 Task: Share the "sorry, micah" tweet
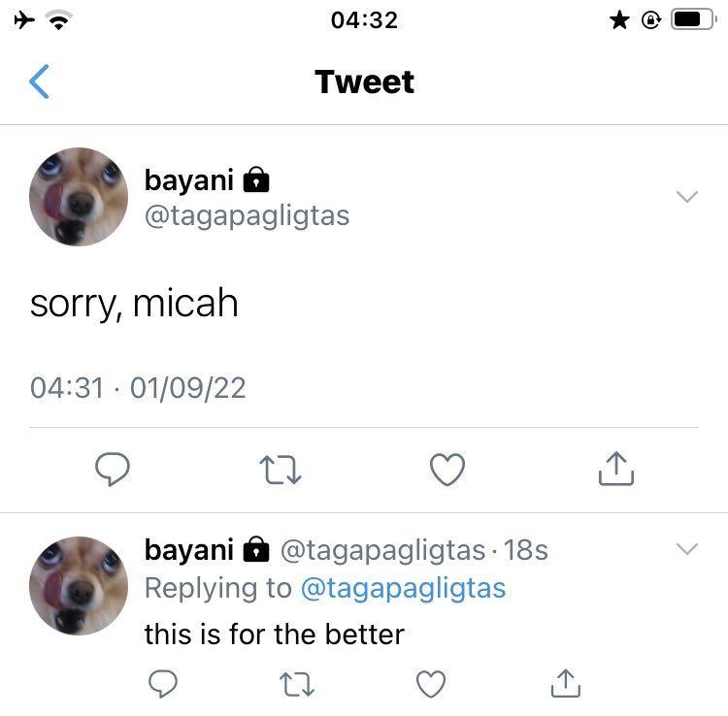tap(616, 469)
